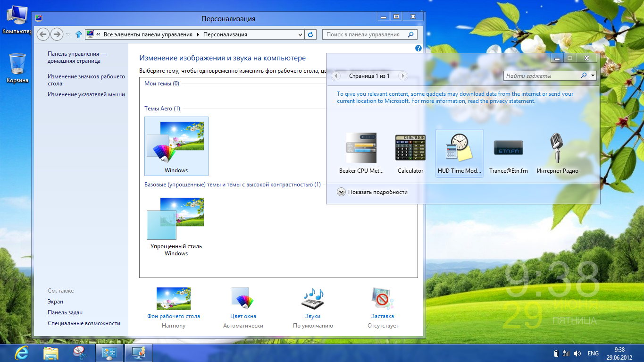The height and width of the screenshot is (362, 644).
Task: Click the Цвет окна color swatch icon
Action: 243,299
